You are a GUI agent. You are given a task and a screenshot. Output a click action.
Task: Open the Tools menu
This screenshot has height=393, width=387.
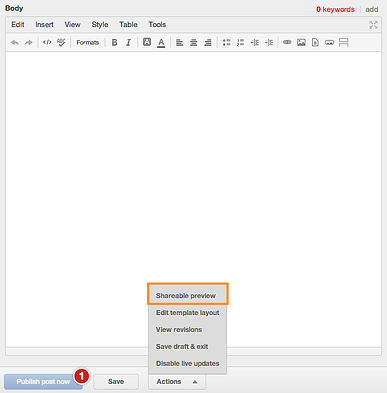pyautogui.click(x=157, y=24)
